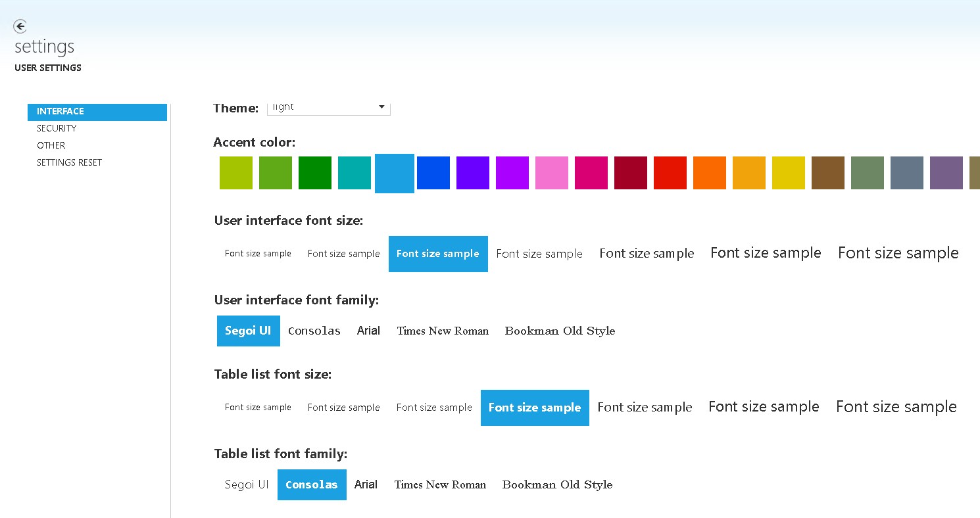Click highlighted User interface font size sample

pos(438,254)
